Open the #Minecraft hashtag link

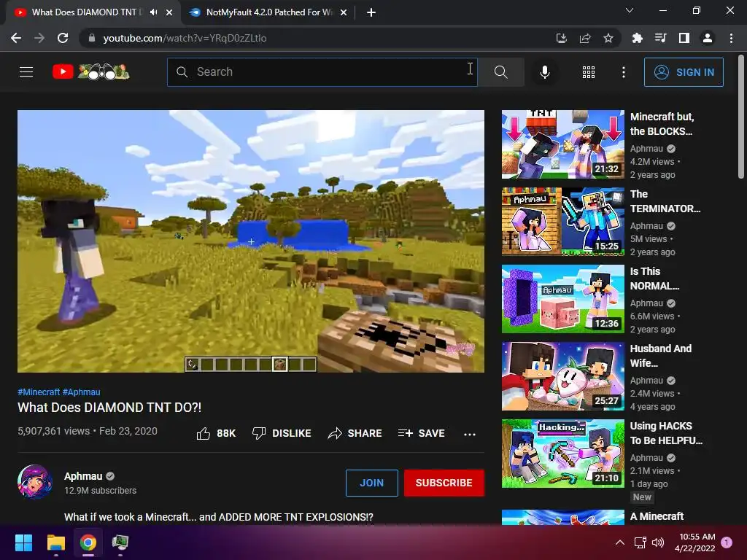point(39,392)
